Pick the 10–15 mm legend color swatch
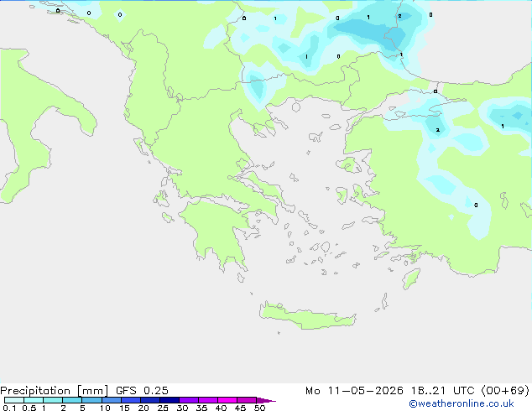The width and height of the screenshot is (532, 411). [111, 400]
